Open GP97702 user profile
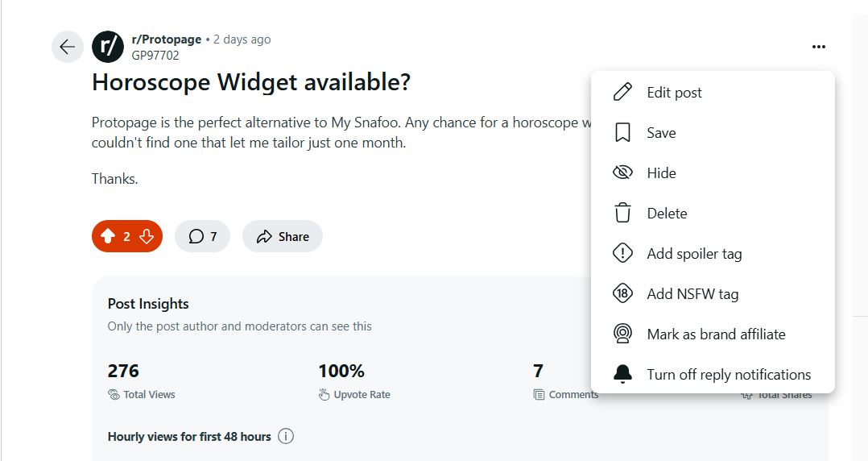868x461 pixels. coord(155,56)
